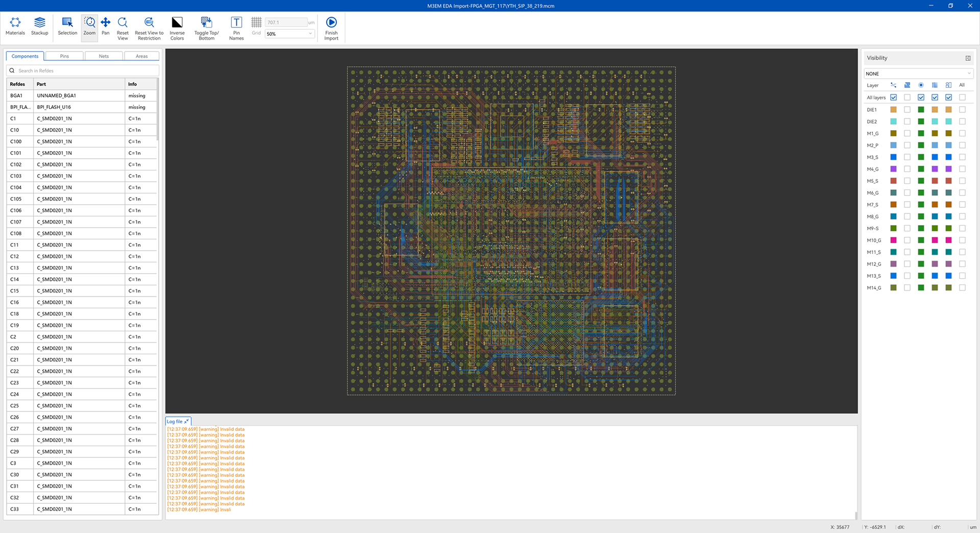Open the Materials tool
980x533 pixels.
pos(15,27)
